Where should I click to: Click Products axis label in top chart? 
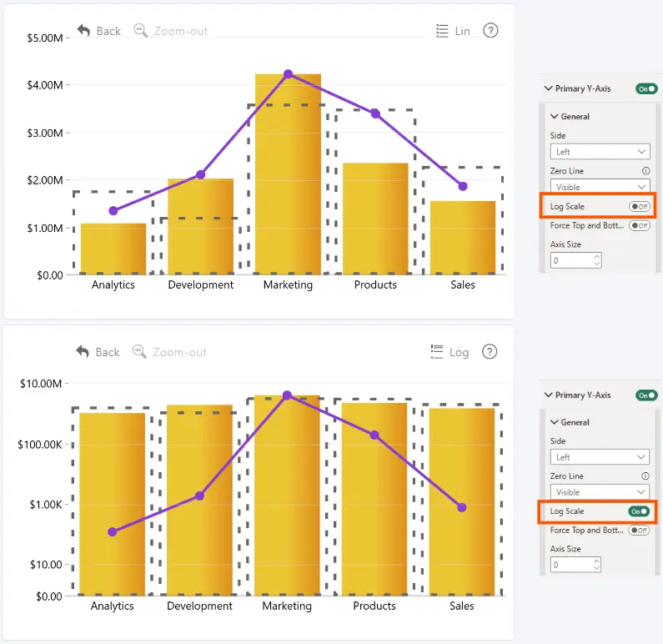375,284
